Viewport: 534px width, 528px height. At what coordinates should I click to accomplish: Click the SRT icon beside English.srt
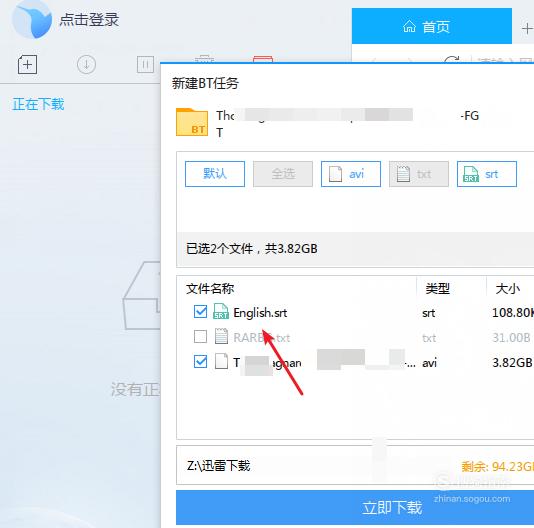pos(221,311)
